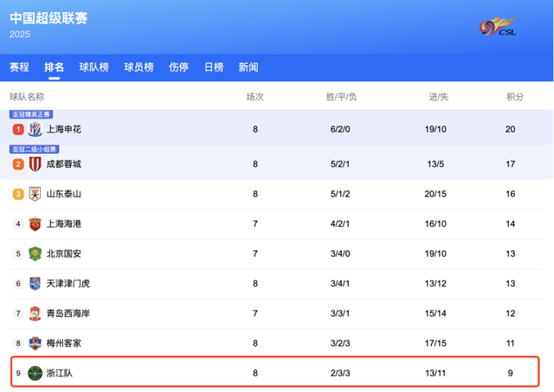Open the 梅州客家 team name link
Viewport: 554px width, 392px height.
64,344
